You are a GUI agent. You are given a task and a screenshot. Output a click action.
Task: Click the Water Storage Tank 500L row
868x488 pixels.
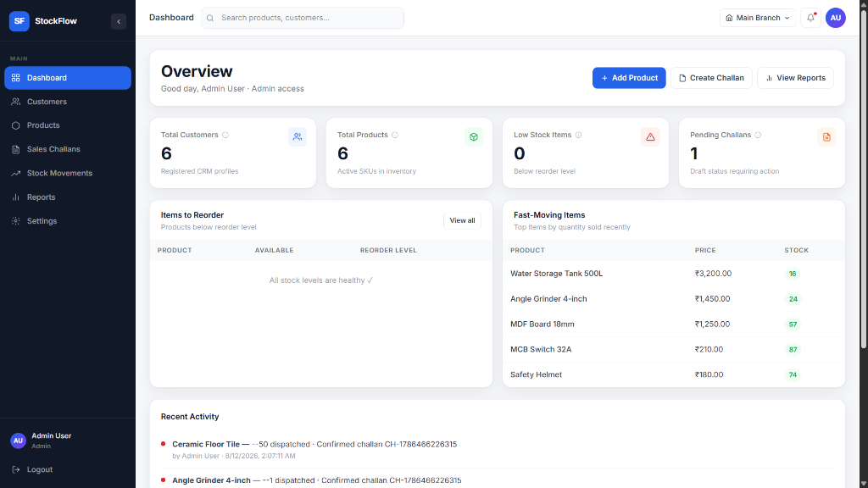click(673, 274)
